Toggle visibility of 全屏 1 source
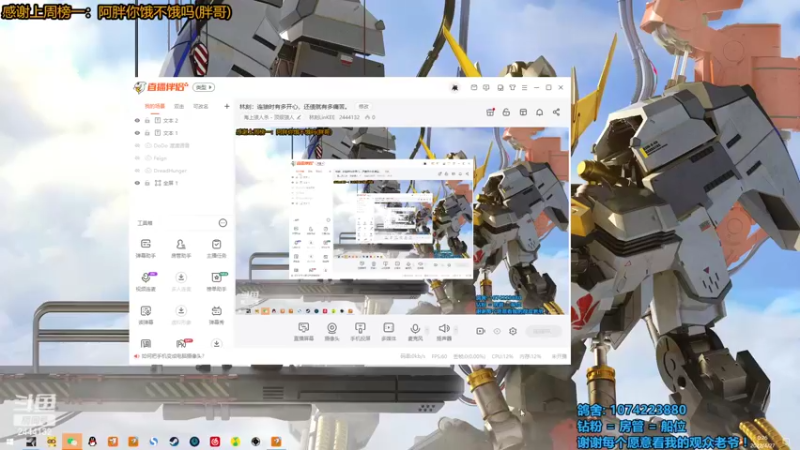800x450 pixels. click(x=137, y=183)
